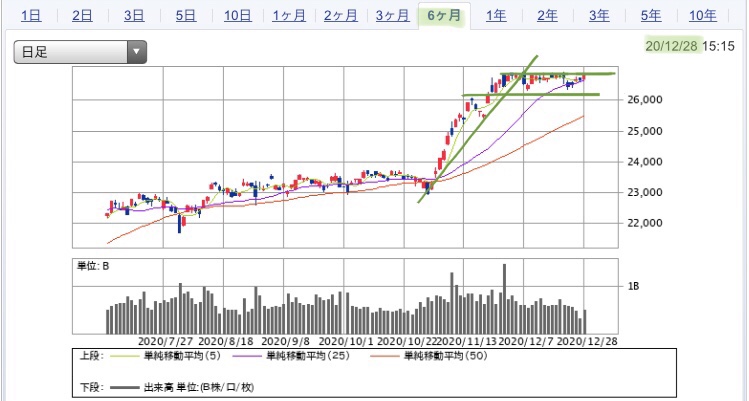Select the highlighted 6ヶ月 tab
The width and height of the screenshot is (749, 401).
click(x=444, y=16)
